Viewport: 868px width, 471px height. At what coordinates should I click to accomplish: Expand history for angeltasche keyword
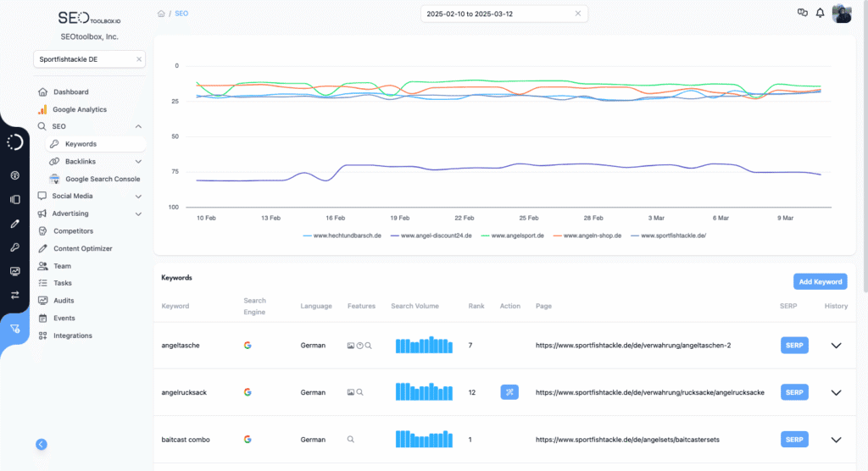point(836,346)
